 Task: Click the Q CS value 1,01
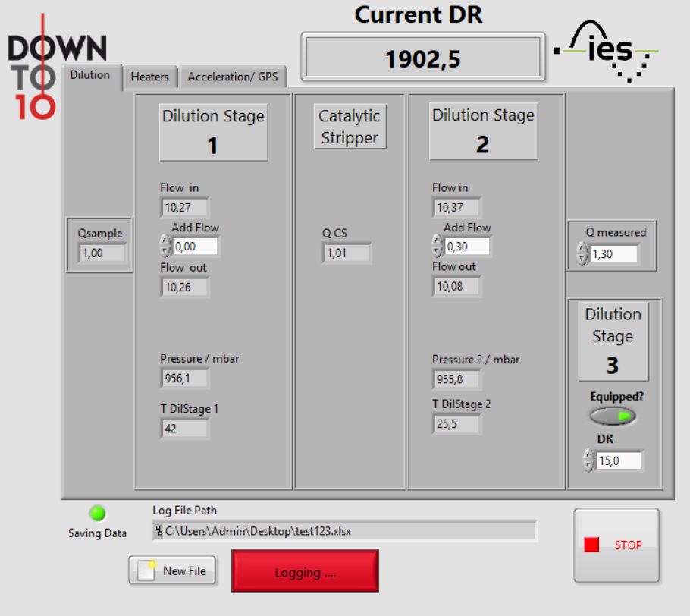tap(347, 253)
